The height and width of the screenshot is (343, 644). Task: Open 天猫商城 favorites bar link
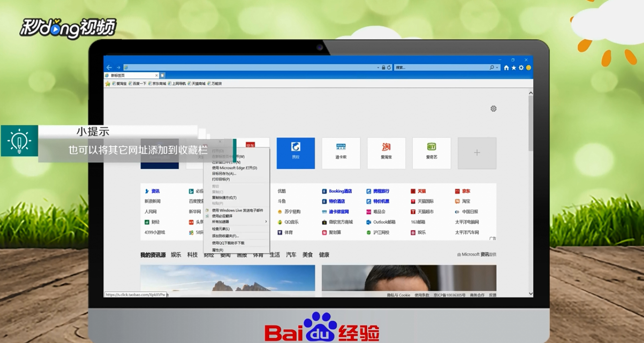click(197, 83)
